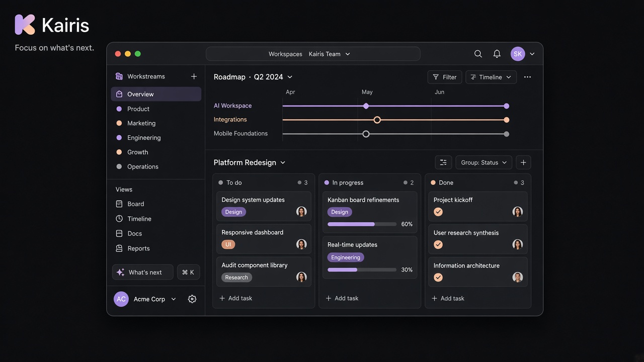This screenshot has height=362, width=644.
Task: Click the Workstreams header icon
Action: tap(119, 76)
